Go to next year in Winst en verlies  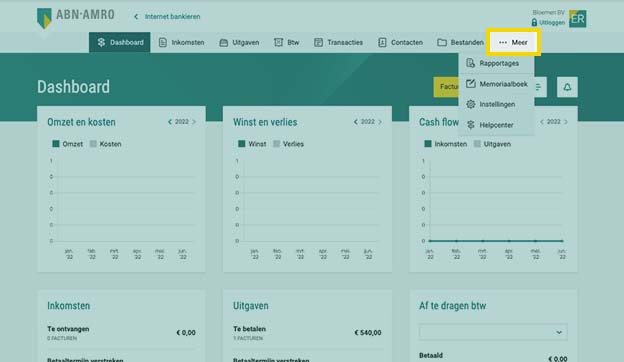pos(380,122)
